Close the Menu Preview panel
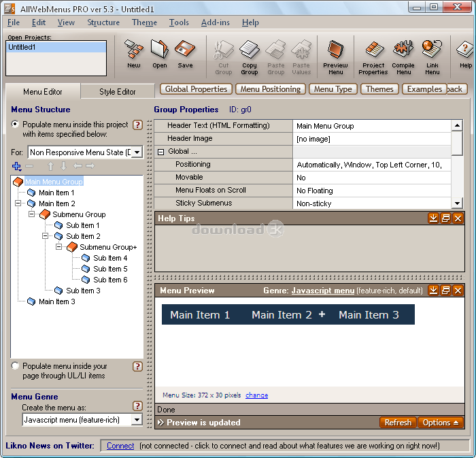476x458 pixels. click(458, 291)
